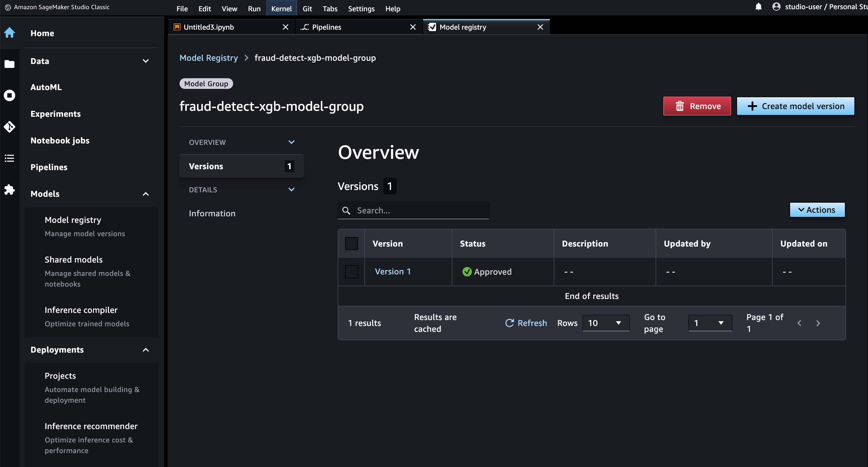Collapse the Models section chevron
Screen dimensions: 868x467
click(145, 194)
